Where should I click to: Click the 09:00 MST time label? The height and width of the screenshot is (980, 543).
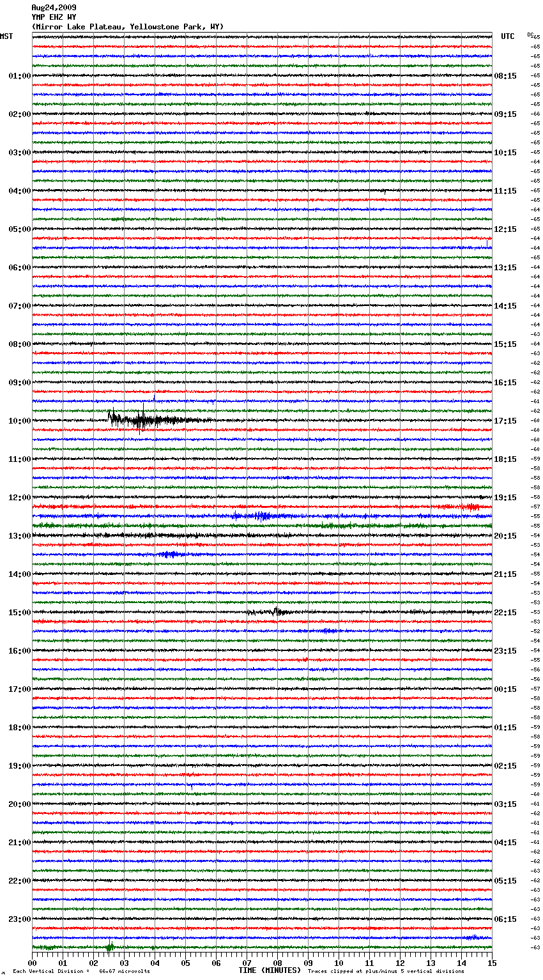coord(20,383)
